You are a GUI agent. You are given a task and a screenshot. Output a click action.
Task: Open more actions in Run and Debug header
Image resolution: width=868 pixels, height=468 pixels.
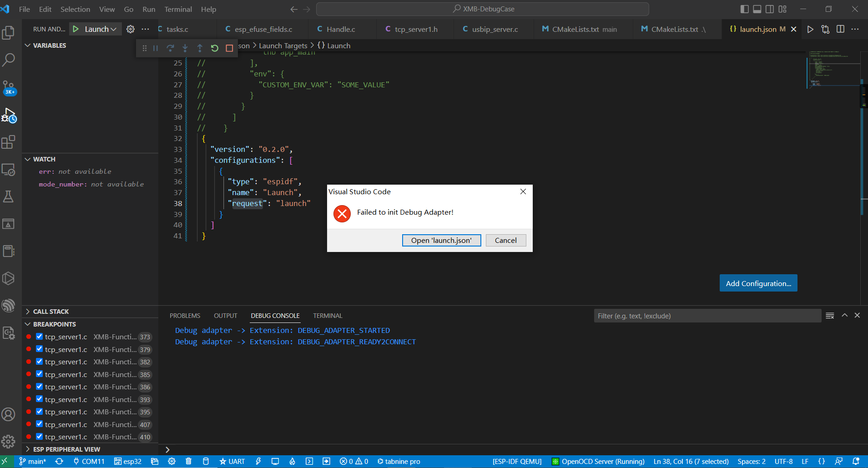(x=145, y=29)
